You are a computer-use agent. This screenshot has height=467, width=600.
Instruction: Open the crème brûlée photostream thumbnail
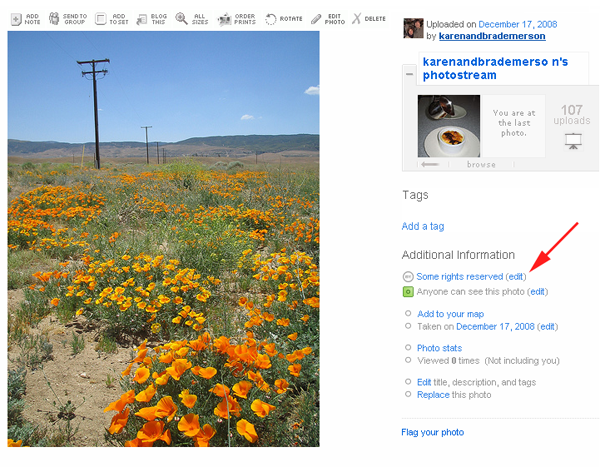click(449, 126)
